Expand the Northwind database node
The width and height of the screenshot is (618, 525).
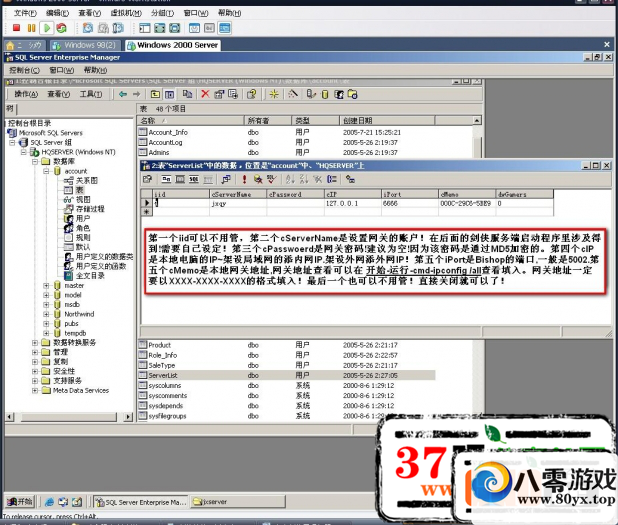coord(46,314)
